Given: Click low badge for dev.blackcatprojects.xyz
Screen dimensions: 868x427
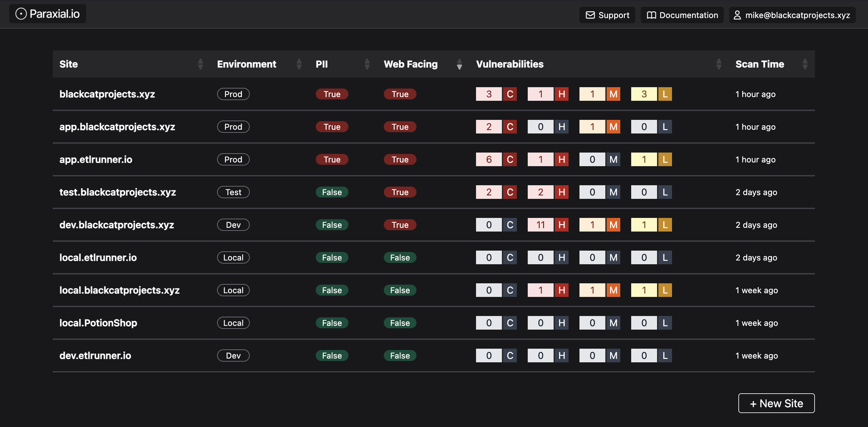Looking at the screenshot, I should pos(652,225).
